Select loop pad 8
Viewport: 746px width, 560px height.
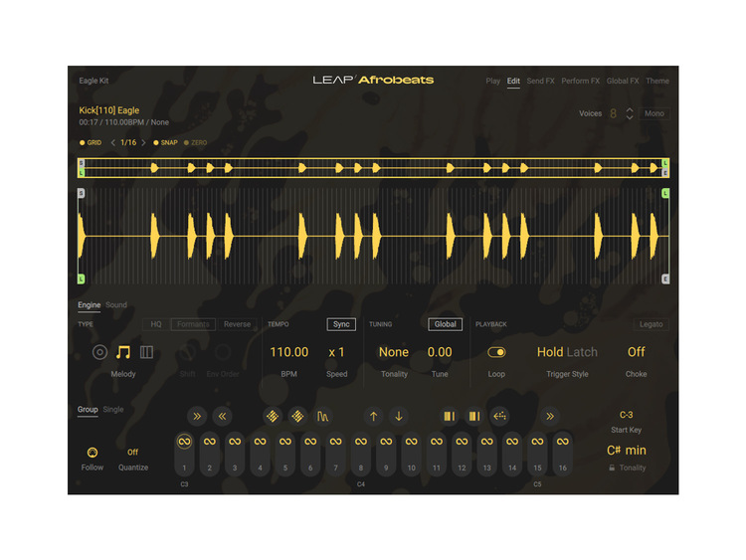[x=361, y=454]
